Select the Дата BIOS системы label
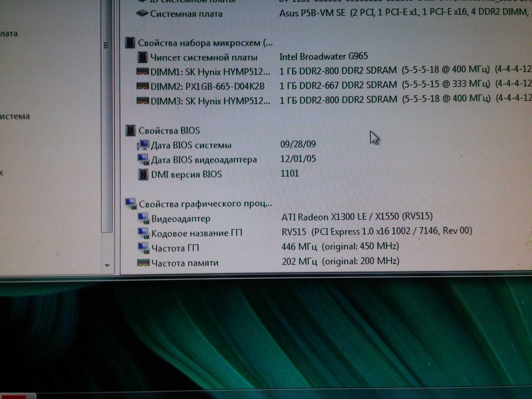The image size is (532, 399). coord(191,145)
